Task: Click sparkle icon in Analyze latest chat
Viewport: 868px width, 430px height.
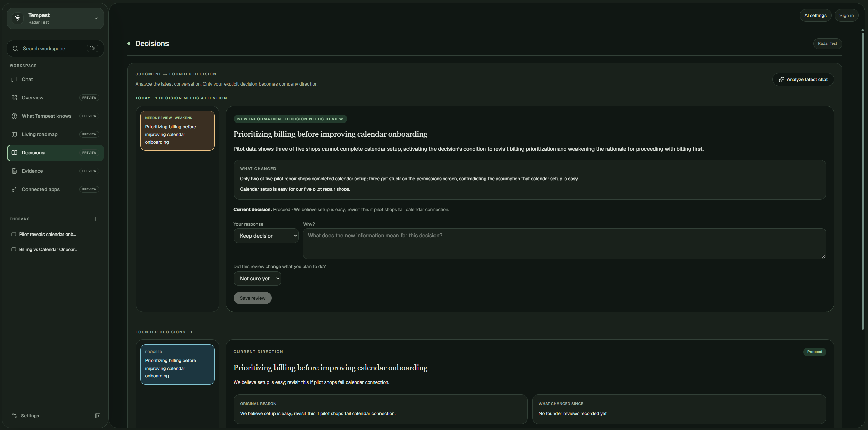Action: pyautogui.click(x=781, y=79)
